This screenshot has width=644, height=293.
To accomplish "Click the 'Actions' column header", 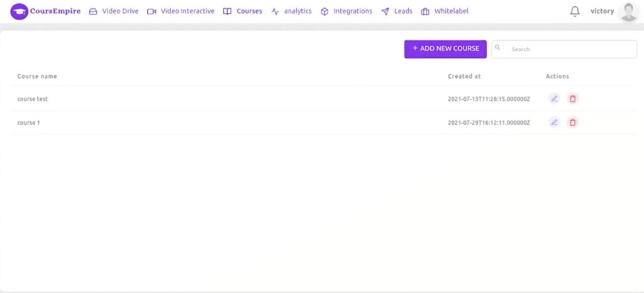I will coord(557,76).
